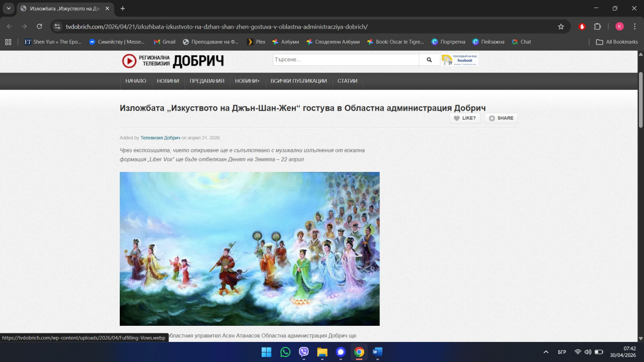Open the Shen Yun bookmark
The image size is (644, 362).
pos(53,42)
